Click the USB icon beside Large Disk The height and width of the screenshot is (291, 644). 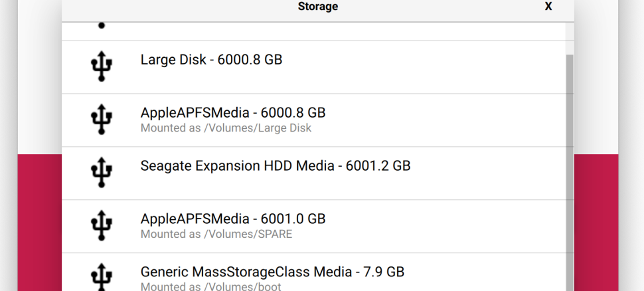click(102, 66)
